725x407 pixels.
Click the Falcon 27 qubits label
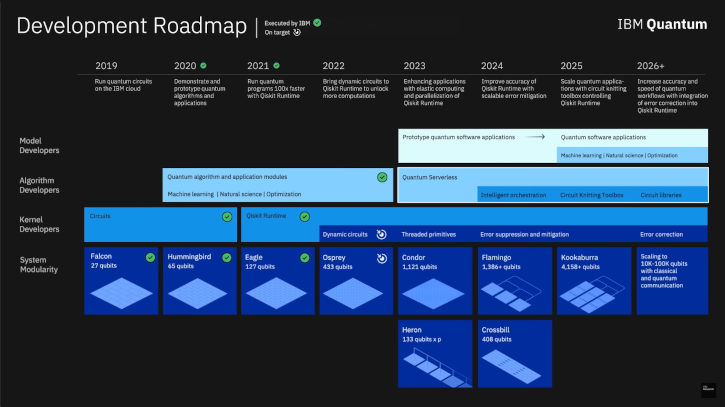[x=104, y=260]
